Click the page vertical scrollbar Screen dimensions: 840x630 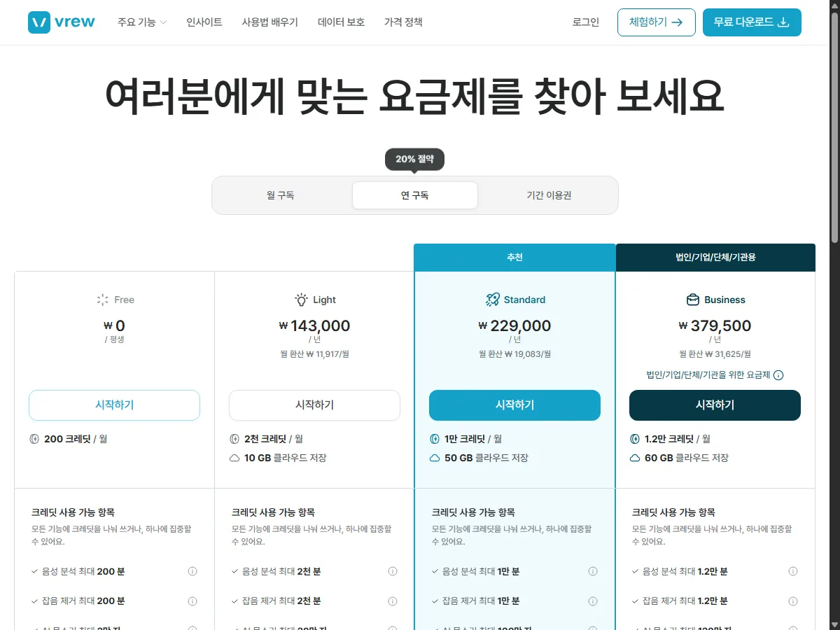point(834,126)
